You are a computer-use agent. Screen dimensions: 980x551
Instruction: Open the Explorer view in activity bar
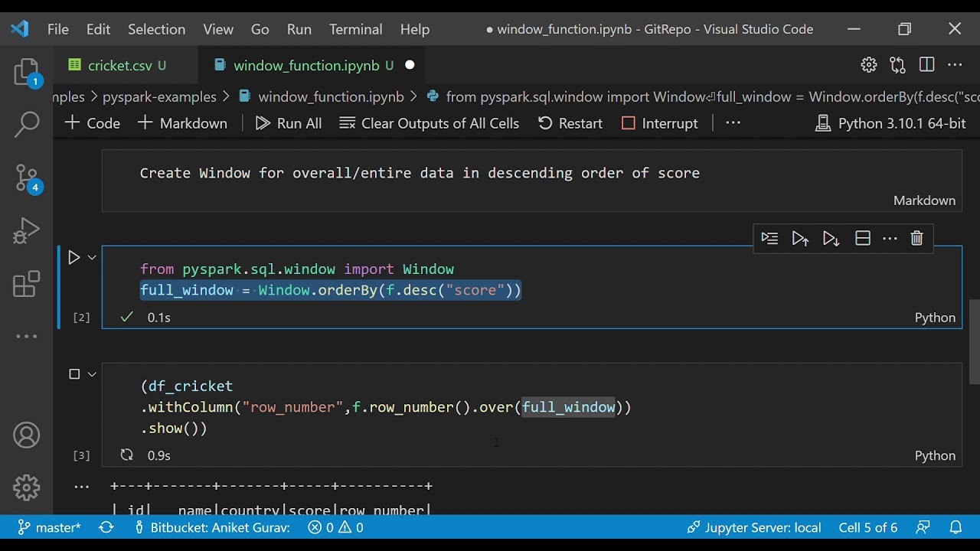point(27,73)
